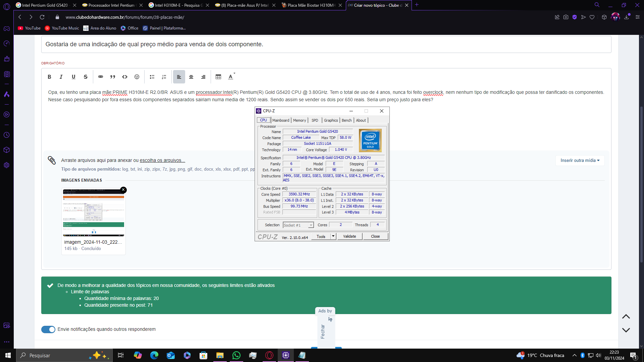Screen dimensions: 644x362
Task: Open Microsoft Edge from the taskbar
Action: point(154,355)
